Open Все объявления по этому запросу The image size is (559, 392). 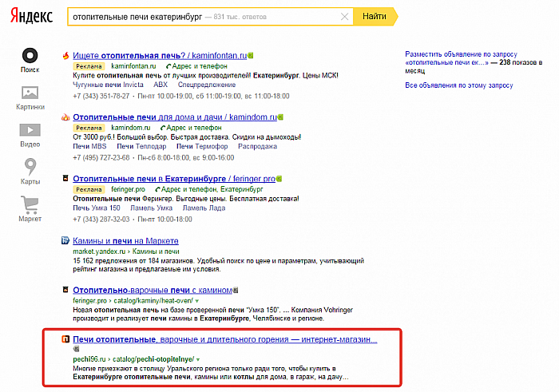pos(459,85)
